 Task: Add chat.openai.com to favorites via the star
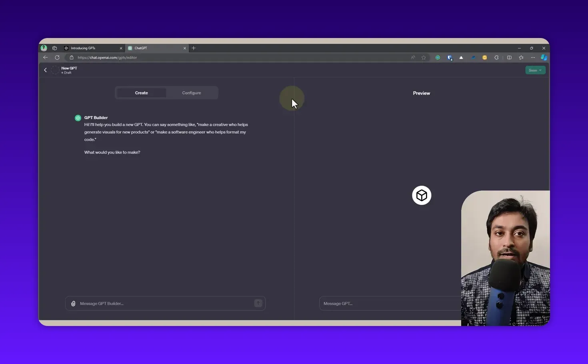click(423, 57)
